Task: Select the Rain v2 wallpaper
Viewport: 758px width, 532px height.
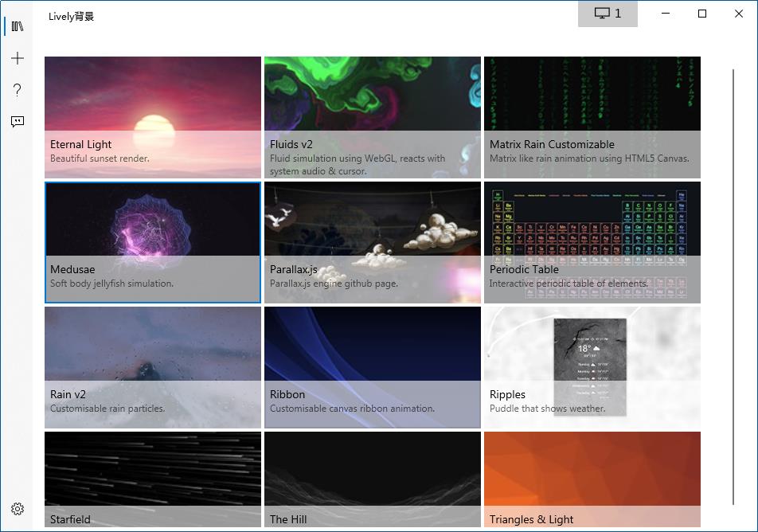Action: coord(153,368)
